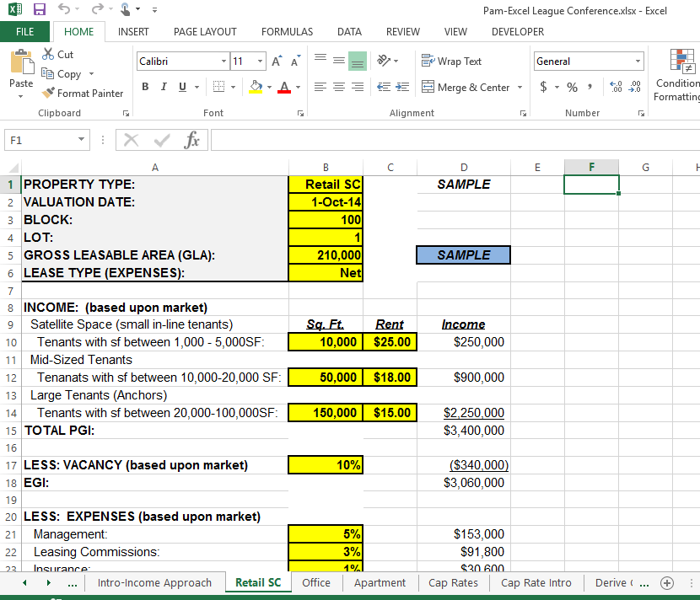This screenshot has width=700, height=600.
Task: Expand the General number format dropdown
Action: point(638,61)
